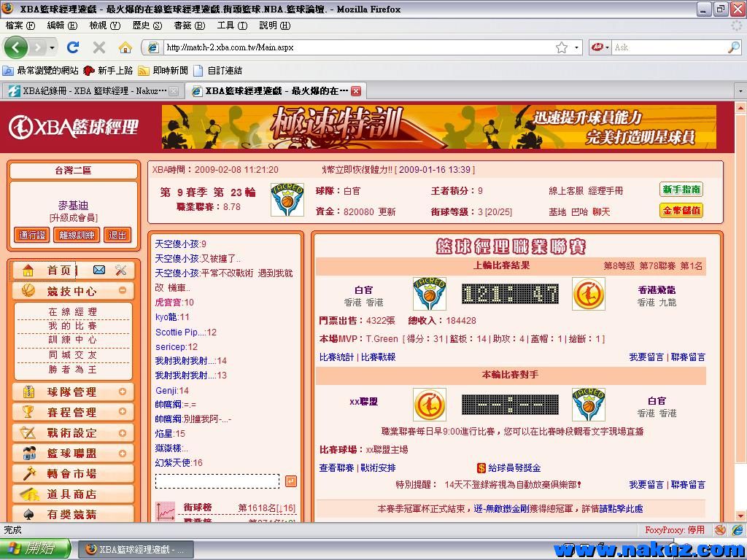
Task: Expand the 賽程管理 section
Action: coord(123,411)
